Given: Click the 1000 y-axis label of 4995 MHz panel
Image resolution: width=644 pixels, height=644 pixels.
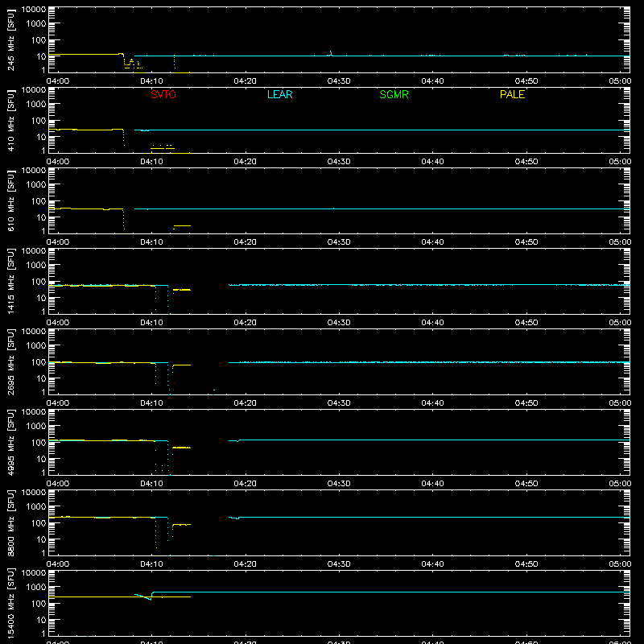Looking at the screenshot, I should [36, 427].
